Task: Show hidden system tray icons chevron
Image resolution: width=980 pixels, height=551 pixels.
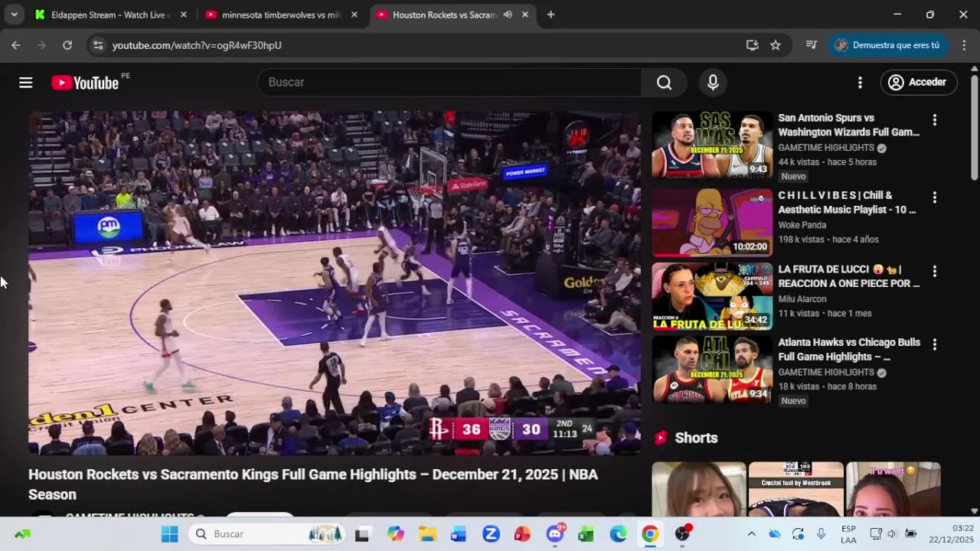Action: 751,534
